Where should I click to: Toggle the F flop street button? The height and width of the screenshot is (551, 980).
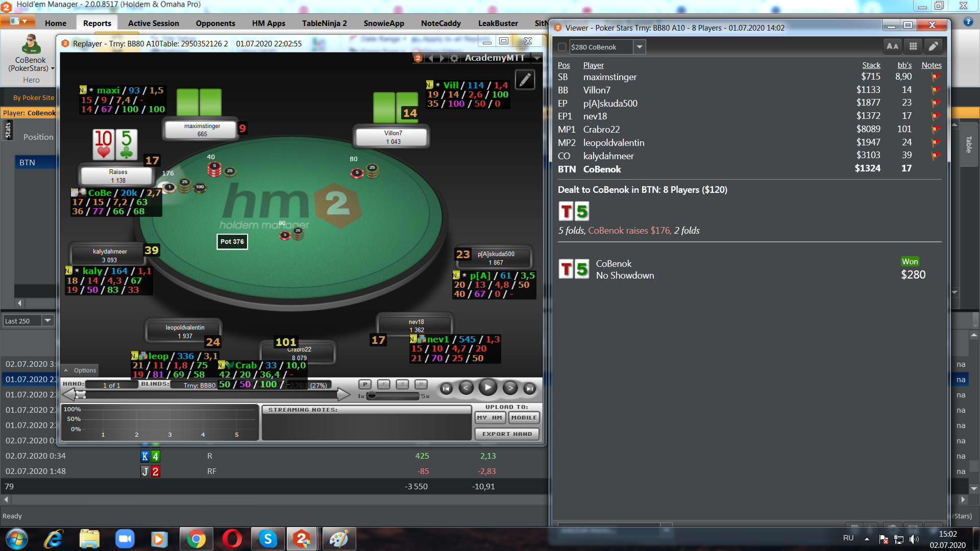click(x=383, y=385)
